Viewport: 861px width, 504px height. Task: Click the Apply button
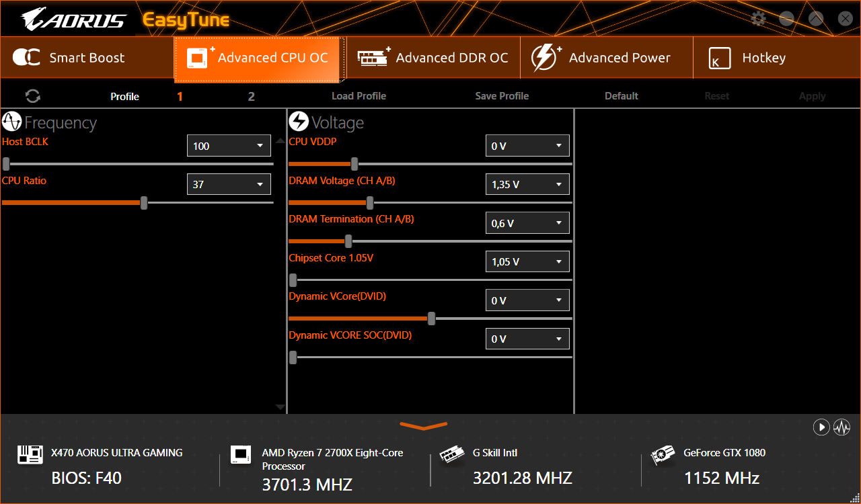[812, 96]
